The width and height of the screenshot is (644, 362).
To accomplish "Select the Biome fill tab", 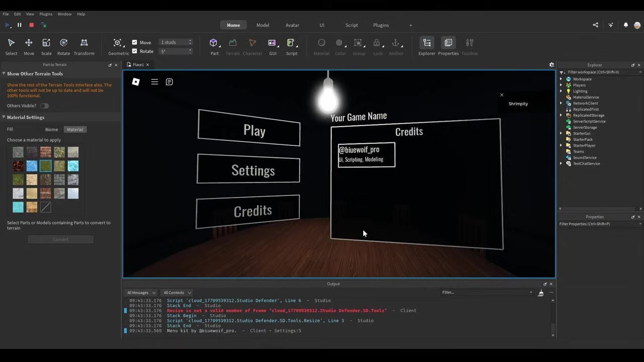I will coord(51,129).
